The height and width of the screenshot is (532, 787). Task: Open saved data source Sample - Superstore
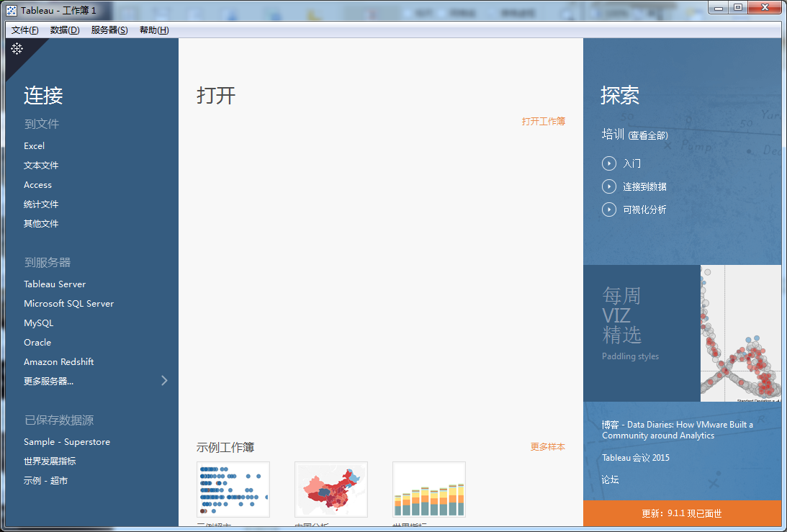67,442
